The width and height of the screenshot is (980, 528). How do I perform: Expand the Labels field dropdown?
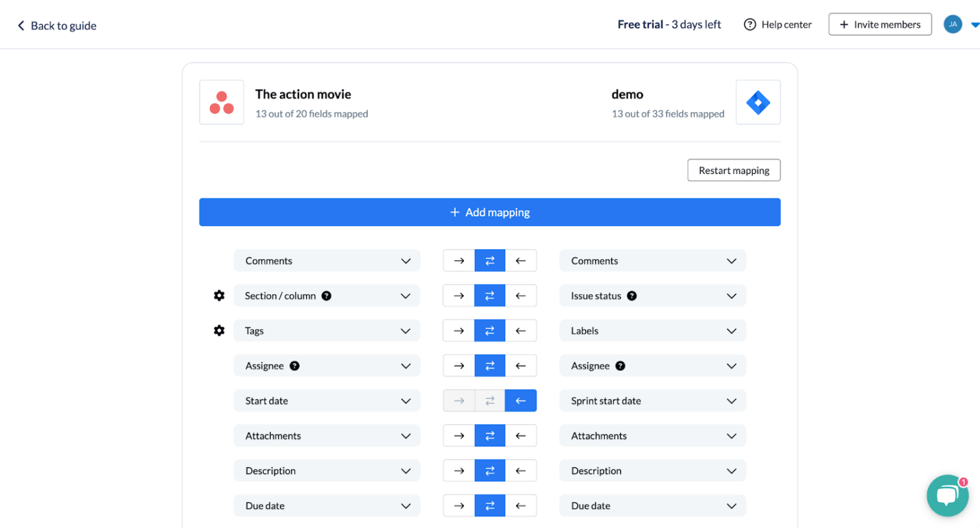pyautogui.click(x=653, y=331)
